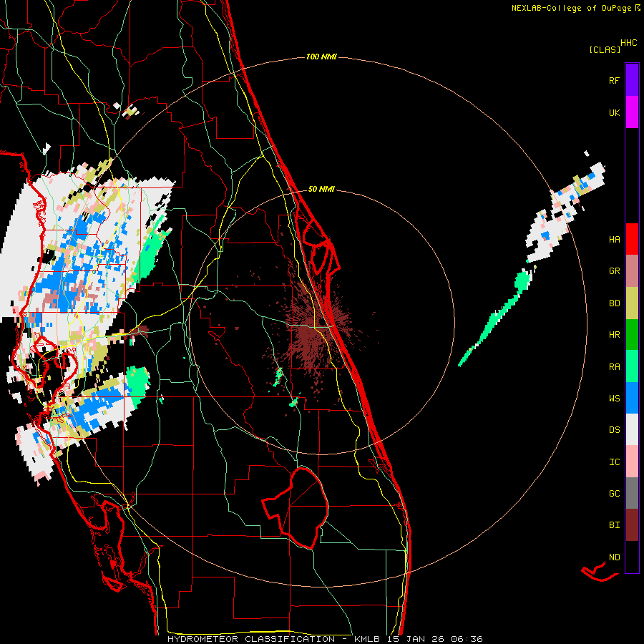Click the "WS" legend label
Screen dimensions: 644x644
pos(614,399)
